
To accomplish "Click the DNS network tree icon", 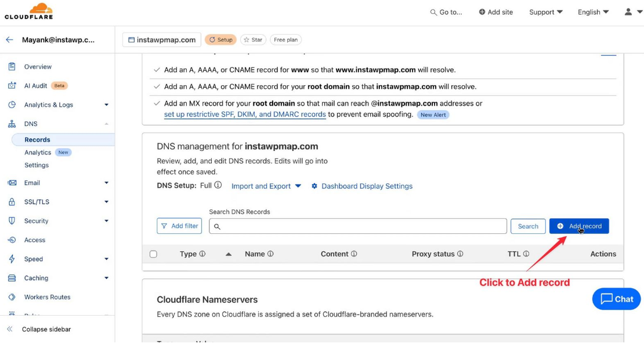I will (12, 124).
